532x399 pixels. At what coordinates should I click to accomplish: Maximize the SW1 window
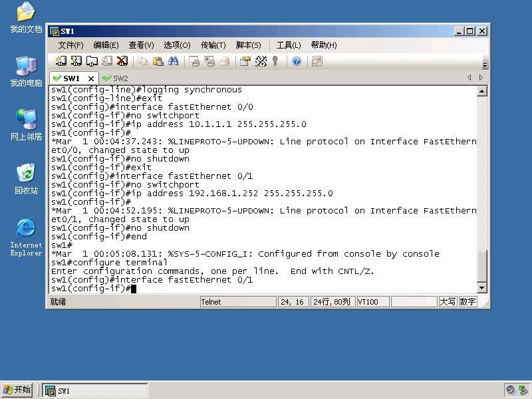pos(469,31)
